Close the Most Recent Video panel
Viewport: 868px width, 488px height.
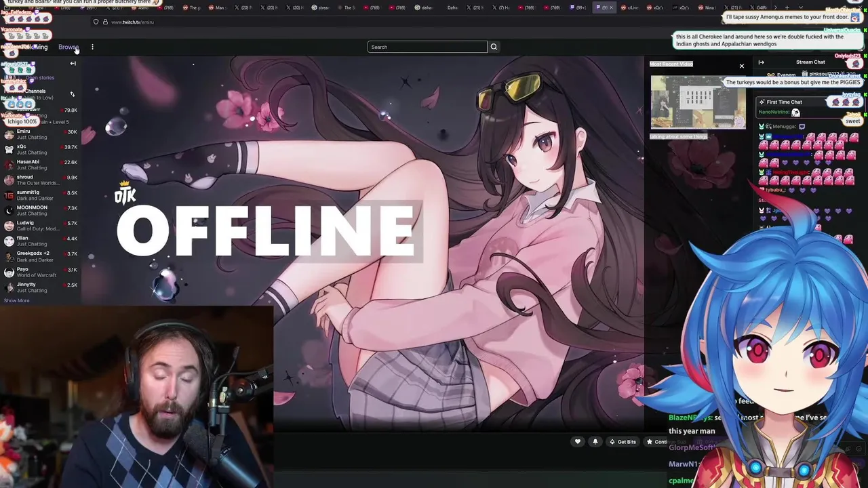pos(742,66)
